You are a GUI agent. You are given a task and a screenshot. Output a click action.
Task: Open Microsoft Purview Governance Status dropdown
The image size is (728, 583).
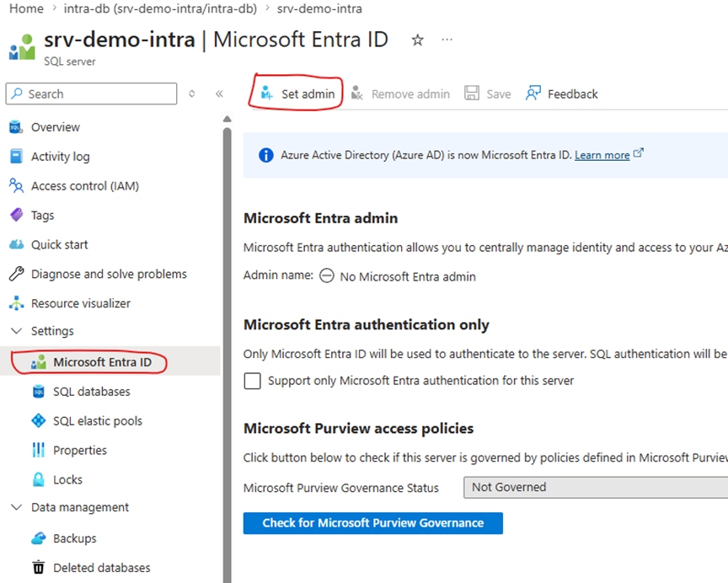(x=595, y=487)
